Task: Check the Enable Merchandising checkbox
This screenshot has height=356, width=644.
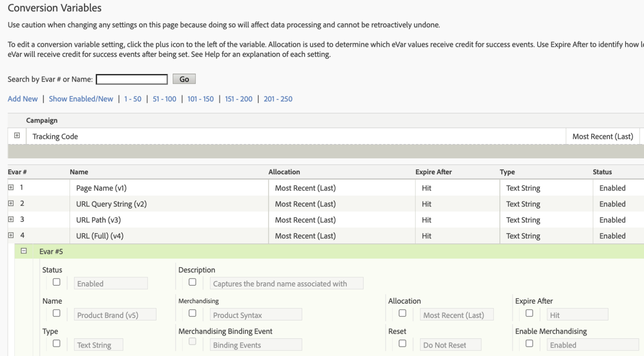Action: (530, 343)
